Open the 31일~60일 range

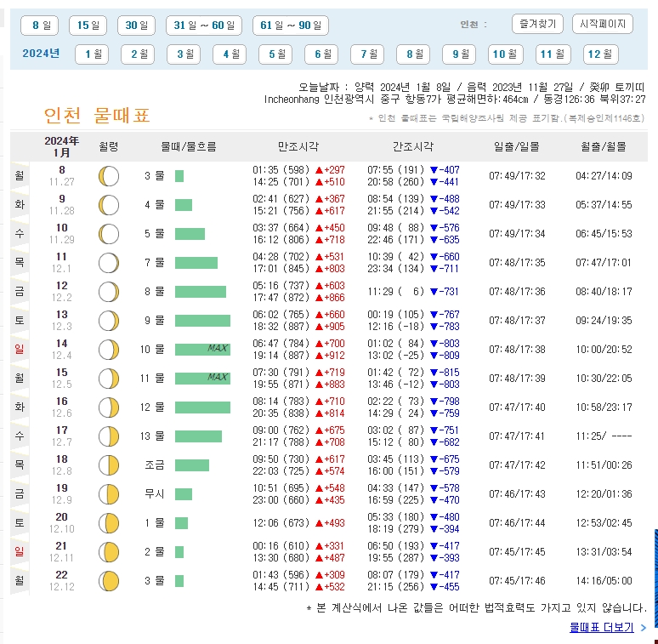pos(204,26)
